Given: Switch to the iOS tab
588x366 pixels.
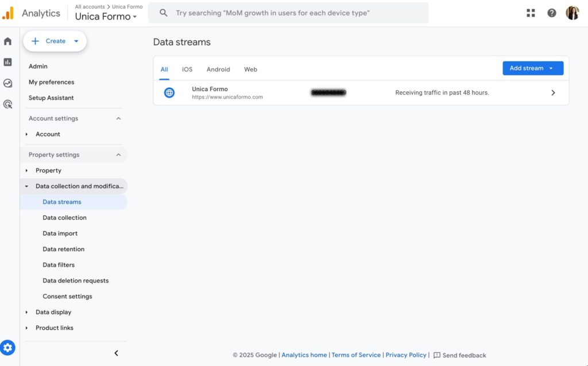Looking at the screenshot, I should 187,69.
